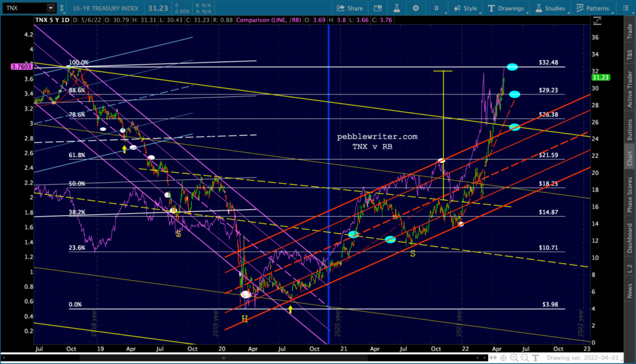Open the Patterns menu

point(593,8)
